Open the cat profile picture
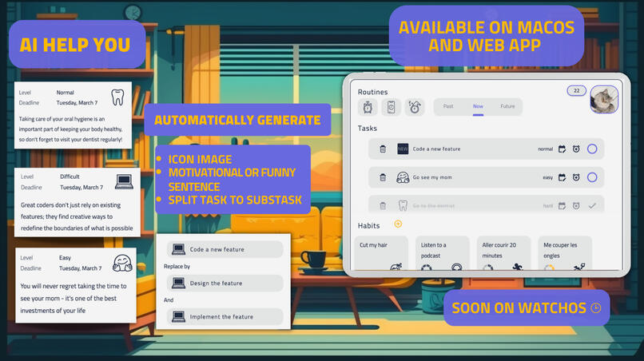The image size is (644, 361). tap(603, 100)
